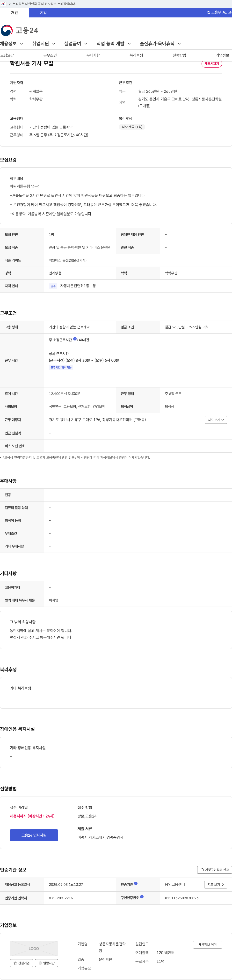
Task: Click insurance text 국민연금, 고용보험, 산재보험, 건강보험
Action: (x=77, y=407)
